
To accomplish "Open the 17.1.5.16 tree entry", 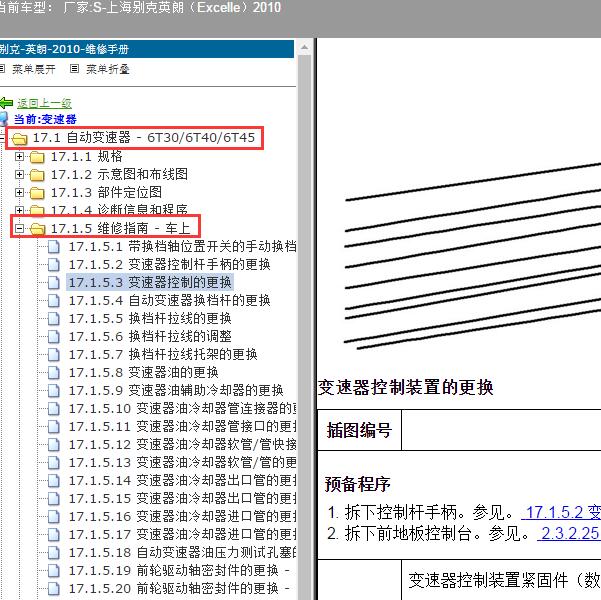I will 182,517.
